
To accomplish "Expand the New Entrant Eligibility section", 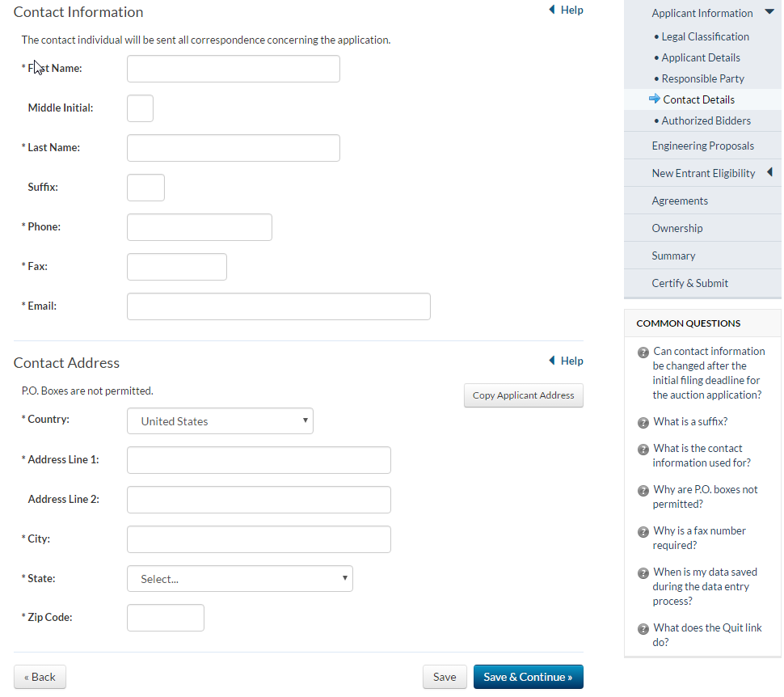I will click(x=769, y=172).
